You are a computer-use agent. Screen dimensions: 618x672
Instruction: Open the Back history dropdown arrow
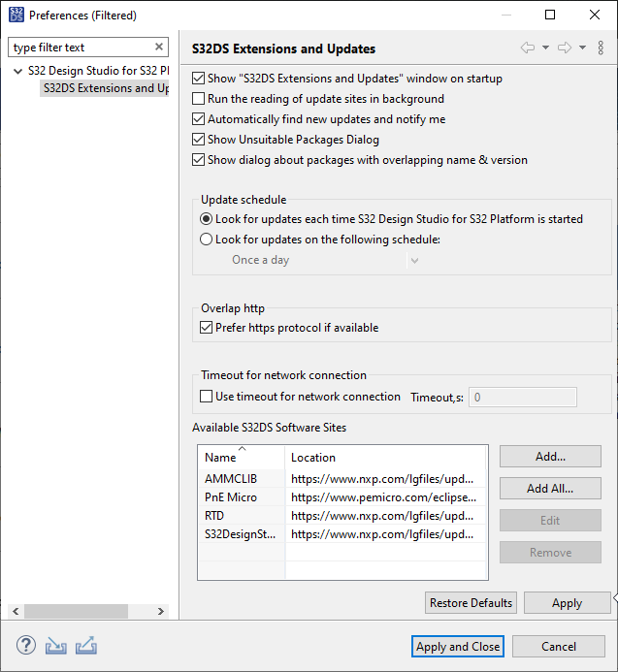(545, 48)
